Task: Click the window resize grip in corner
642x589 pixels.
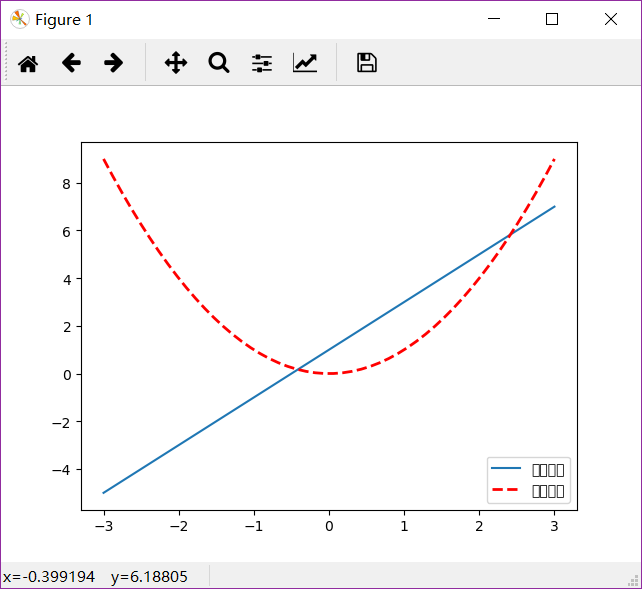Action: [633, 580]
